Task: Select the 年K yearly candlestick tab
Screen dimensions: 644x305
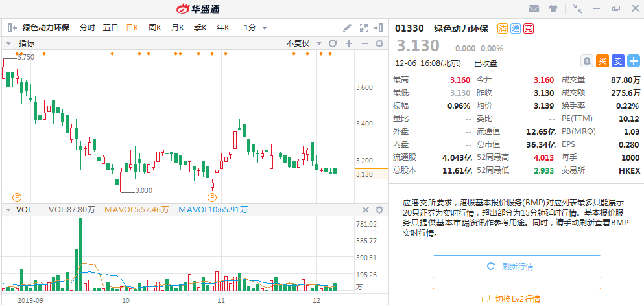Action: coord(223,28)
